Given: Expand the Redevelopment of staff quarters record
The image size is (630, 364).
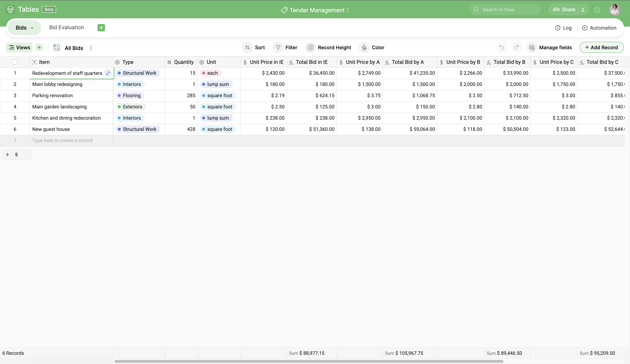Looking at the screenshot, I should click(x=108, y=73).
